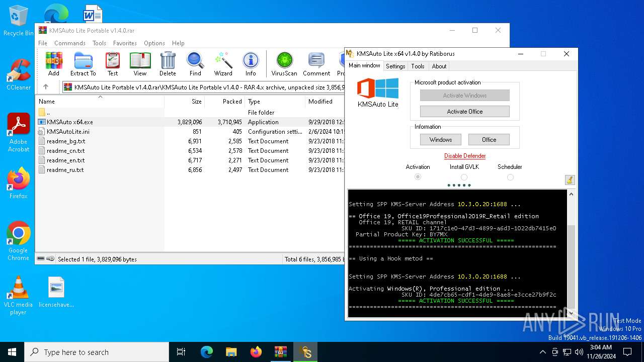Switch to the Main window tab
644x362 pixels.
point(364,65)
